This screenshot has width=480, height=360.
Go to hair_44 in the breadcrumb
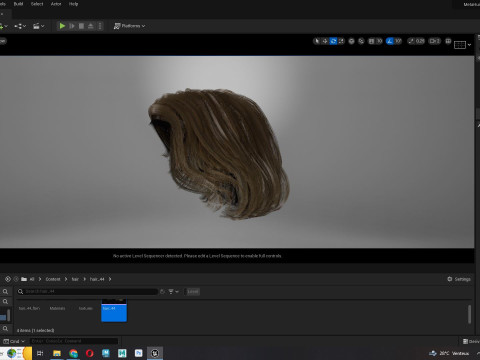[97, 279]
